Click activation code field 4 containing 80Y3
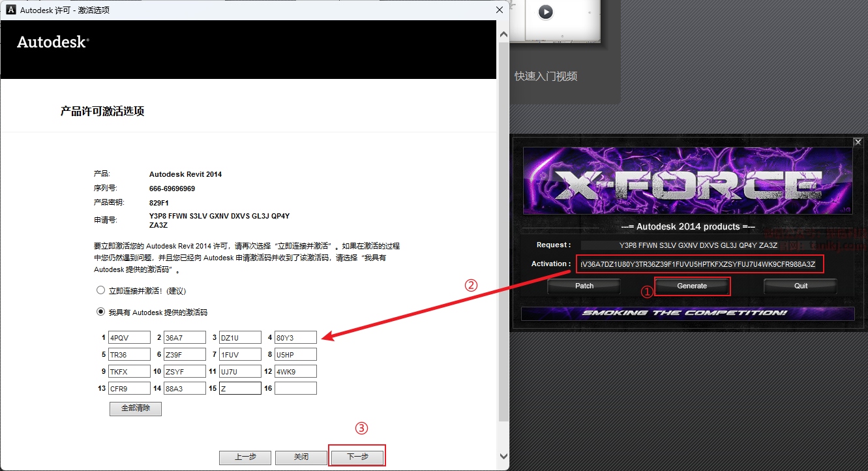This screenshot has width=868, height=471. (x=295, y=337)
